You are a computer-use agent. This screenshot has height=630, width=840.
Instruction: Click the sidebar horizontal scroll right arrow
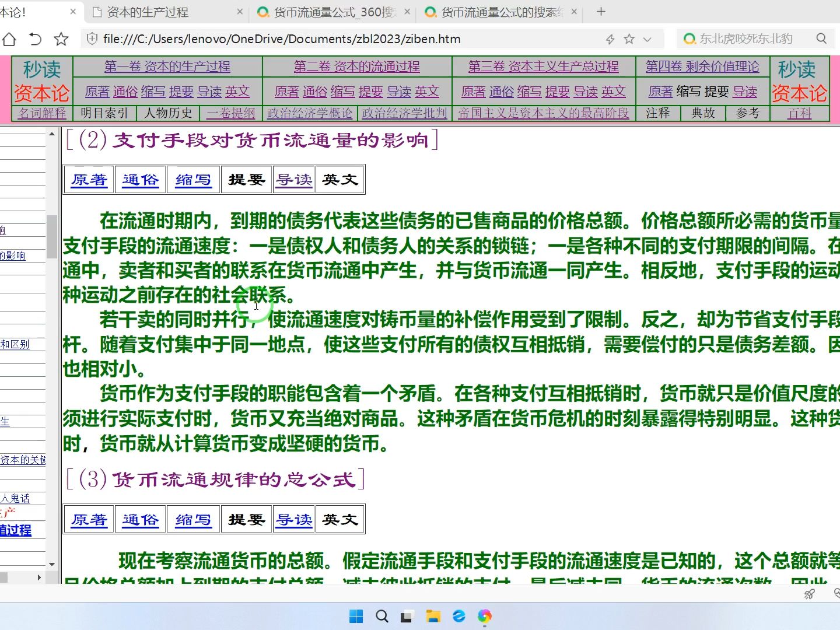[40, 577]
